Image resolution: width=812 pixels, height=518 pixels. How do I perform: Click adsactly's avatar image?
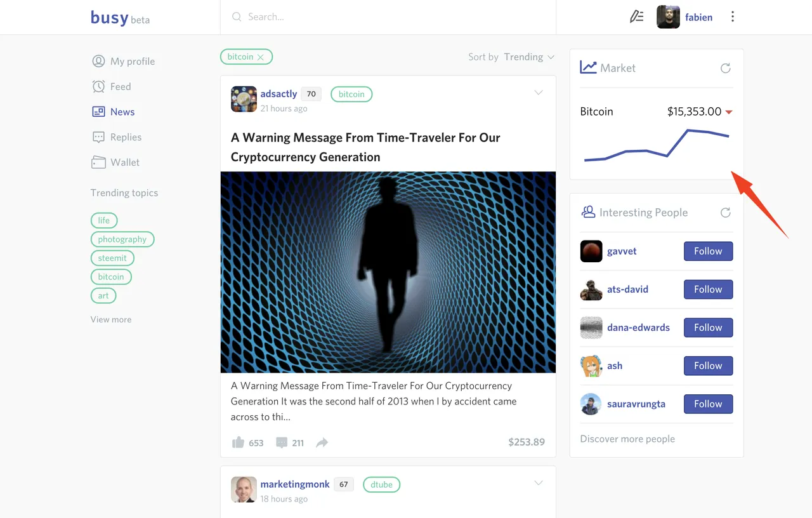point(244,99)
